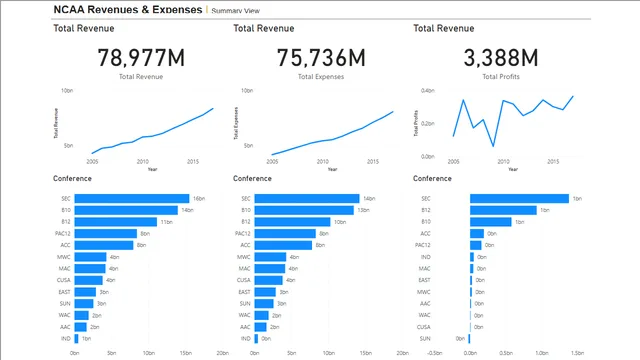640x360 pixels.
Task: Click the MAC bar in the revenue chart
Action: point(90,269)
